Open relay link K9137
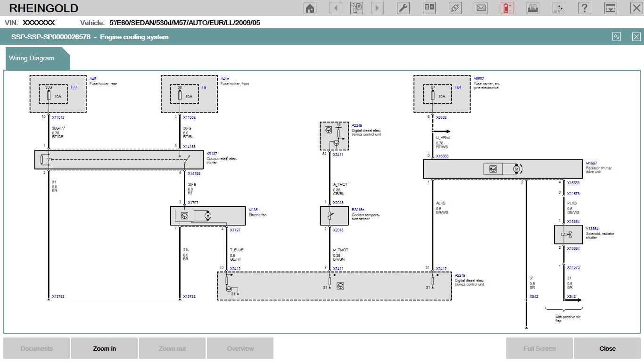Screen dimensions: 644x362 click(x=212, y=154)
